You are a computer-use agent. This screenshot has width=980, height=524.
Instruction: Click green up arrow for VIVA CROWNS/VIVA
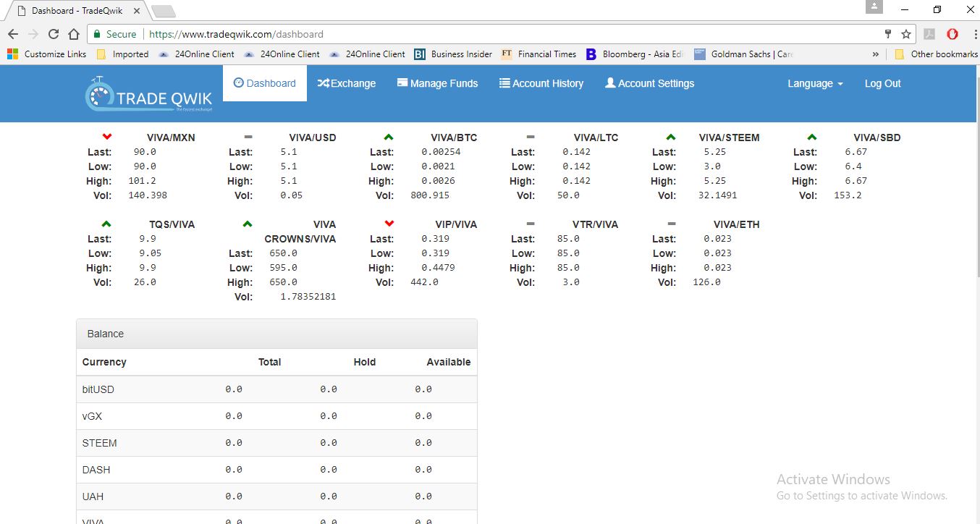click(x=248, y=224)
